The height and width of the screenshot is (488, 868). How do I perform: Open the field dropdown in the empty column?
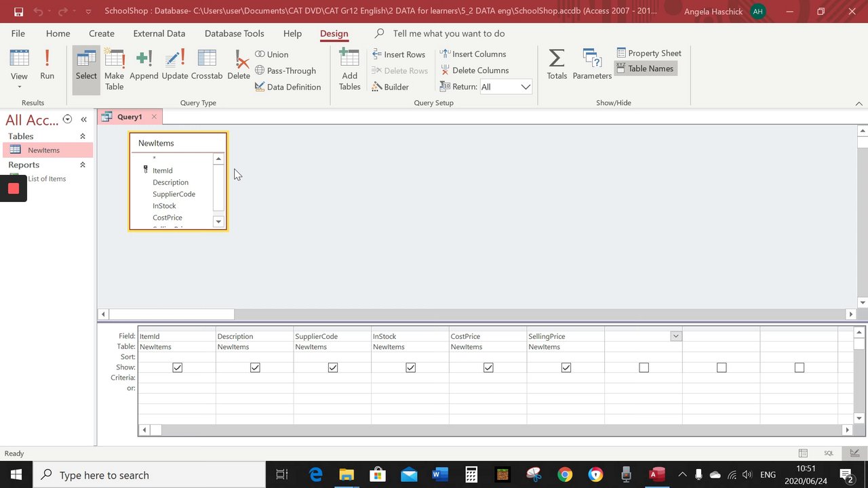pyautogui.click(x=675, y=336)
